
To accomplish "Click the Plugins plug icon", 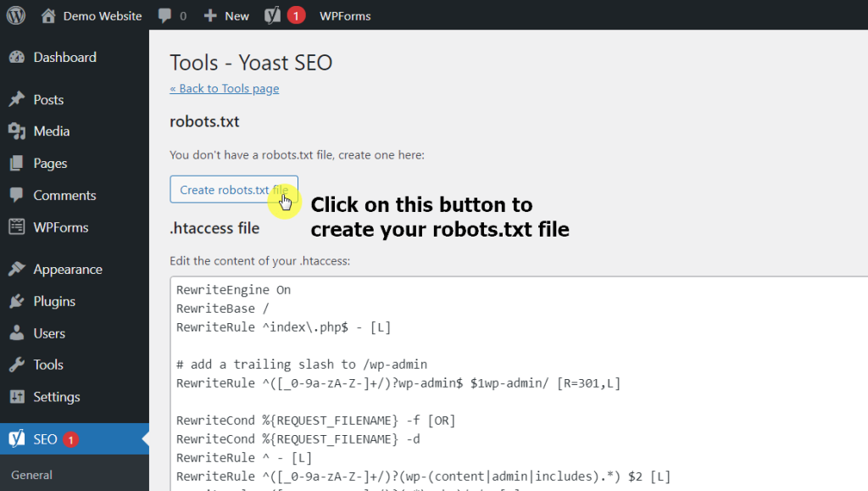I will pos(16,302).
